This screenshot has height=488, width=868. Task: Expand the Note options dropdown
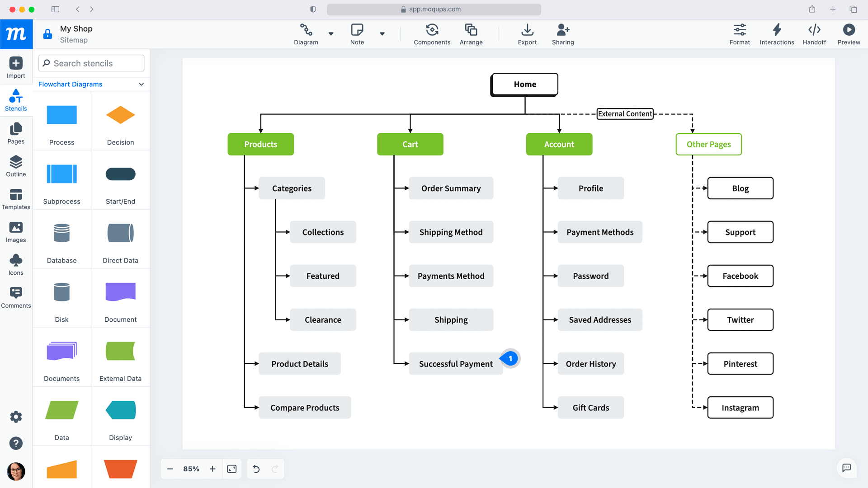382,34
